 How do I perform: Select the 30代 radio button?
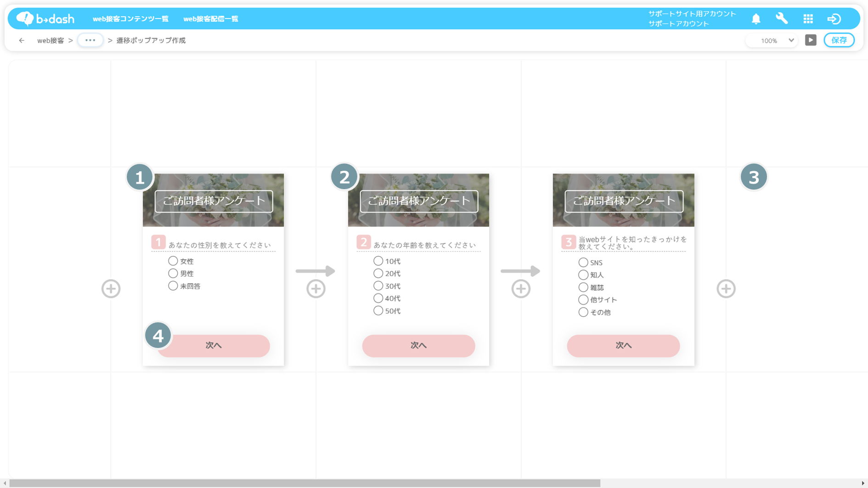[x=378, y=286]
